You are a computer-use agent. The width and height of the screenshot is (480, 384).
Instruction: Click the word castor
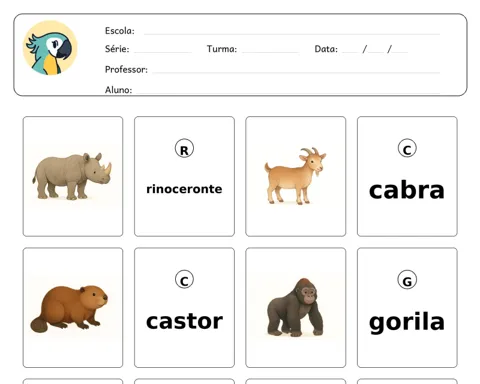(184, 321)
